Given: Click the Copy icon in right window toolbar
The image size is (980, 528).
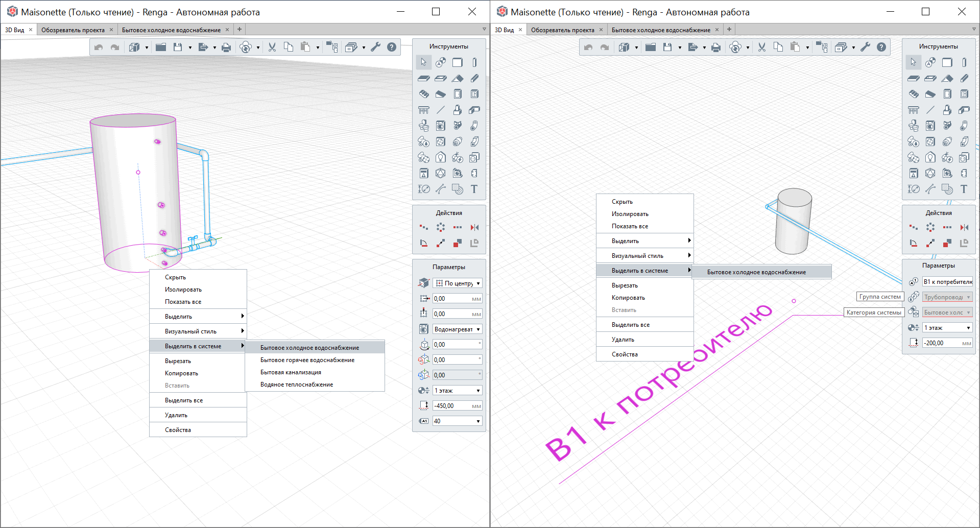Looking at the screenshot, I should [x=778, y=47].
